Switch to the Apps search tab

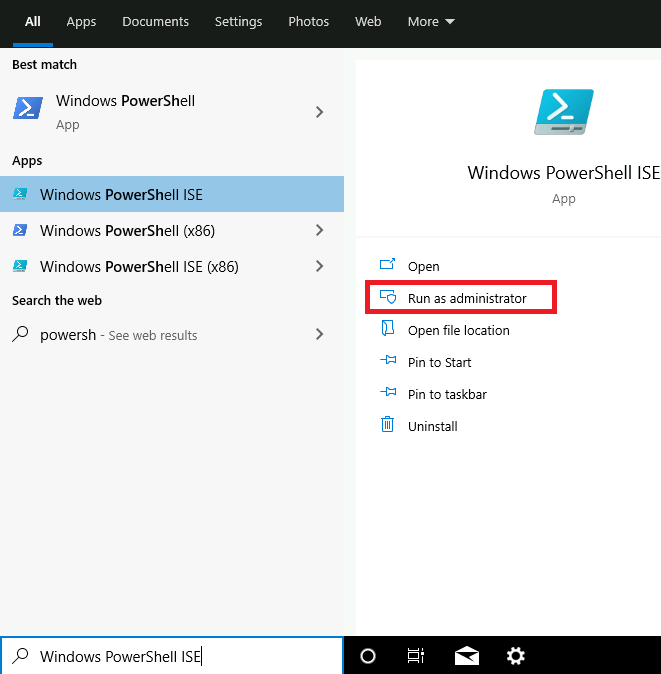pos(81,21)
